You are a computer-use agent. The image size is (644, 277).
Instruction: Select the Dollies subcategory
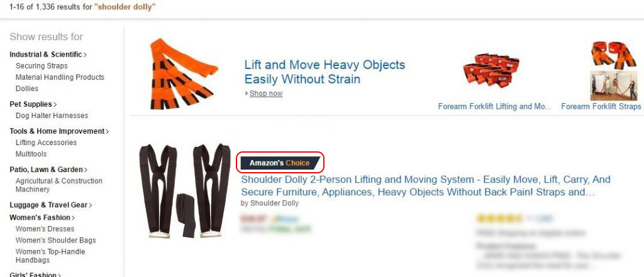26,89
